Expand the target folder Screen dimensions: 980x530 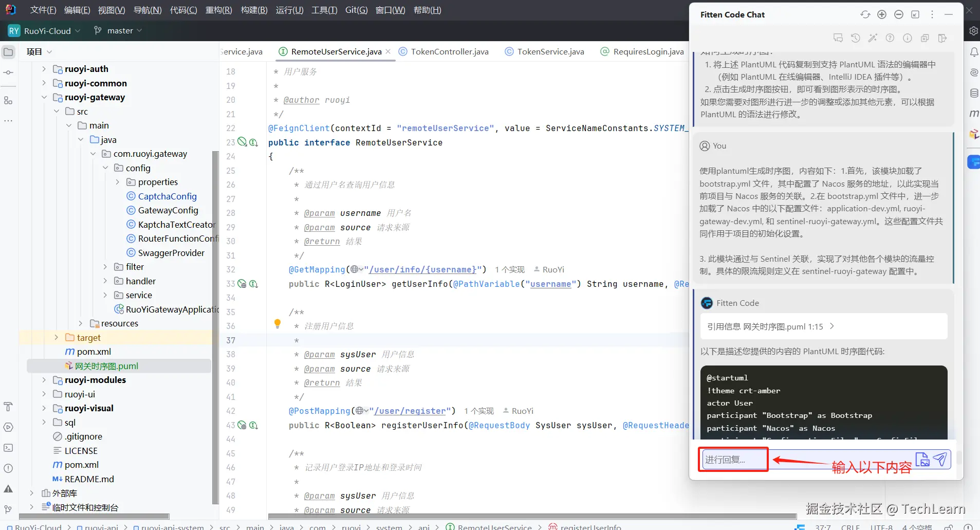pos(56,338)
